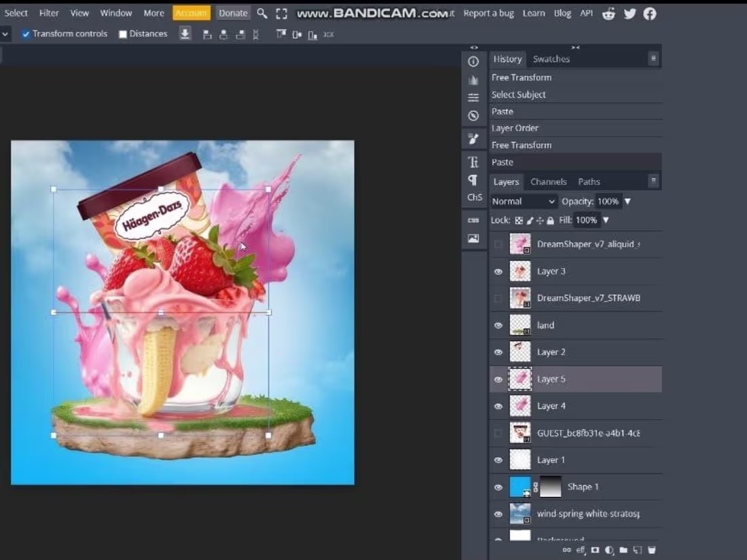Open the Brush settings panel icon
The width and height of the screenshot is (747, 560).
473,138
